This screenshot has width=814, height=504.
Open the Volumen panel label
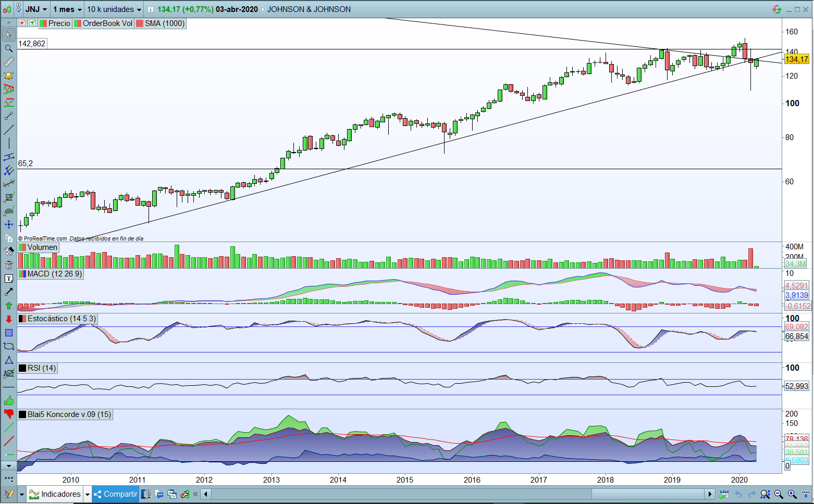tap(38, 247)
